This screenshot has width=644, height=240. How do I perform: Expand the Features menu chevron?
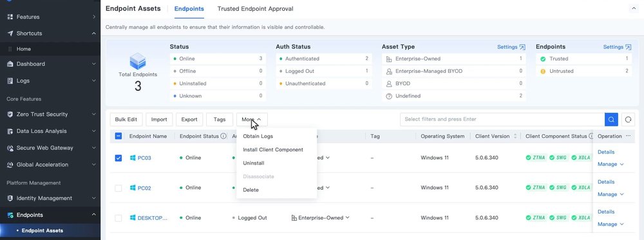(94, 17)
